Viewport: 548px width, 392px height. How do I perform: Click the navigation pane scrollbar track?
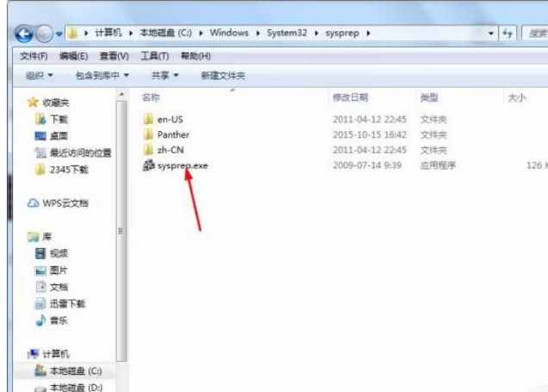coord(121,231)
